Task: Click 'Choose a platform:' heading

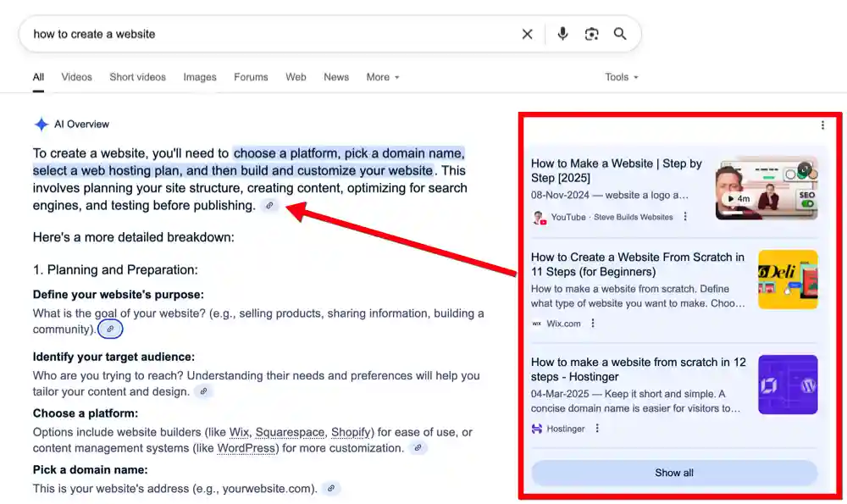Action: coord(86,413)
